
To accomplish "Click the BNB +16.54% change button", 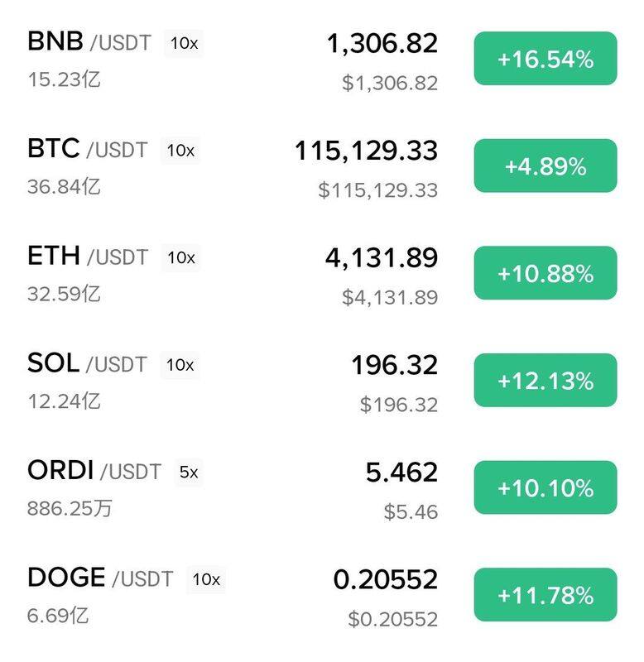I will [x=545, y=59].
